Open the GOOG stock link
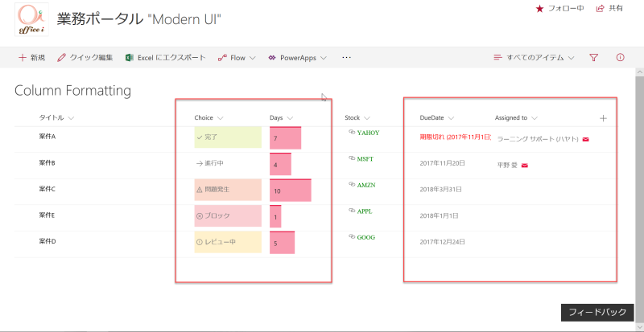 (365, 237)
